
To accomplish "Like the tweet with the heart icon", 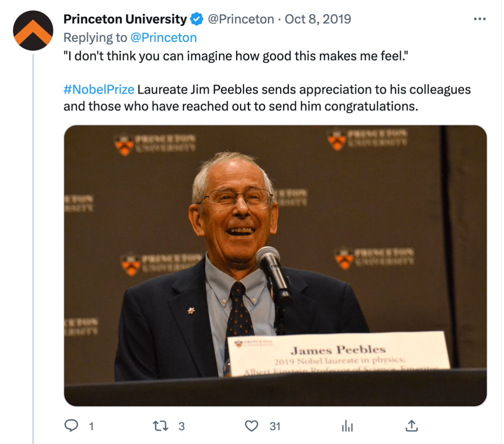I will (x=251, y=426).
